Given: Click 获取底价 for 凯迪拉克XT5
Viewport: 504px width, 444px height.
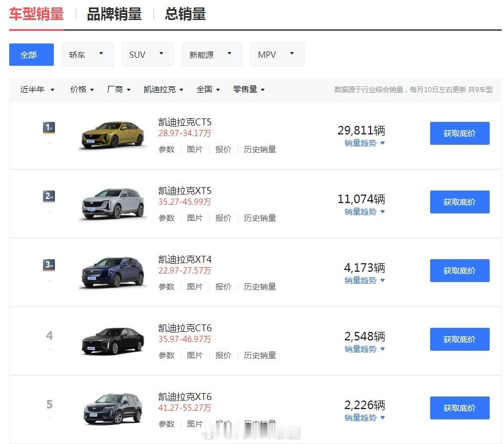Looking at the screenshot, I should click(x=460, y=202).
